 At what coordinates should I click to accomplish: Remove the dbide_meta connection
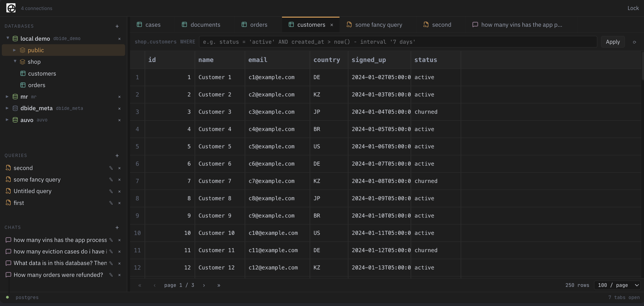pyautogui.click(x=119, y=109)
